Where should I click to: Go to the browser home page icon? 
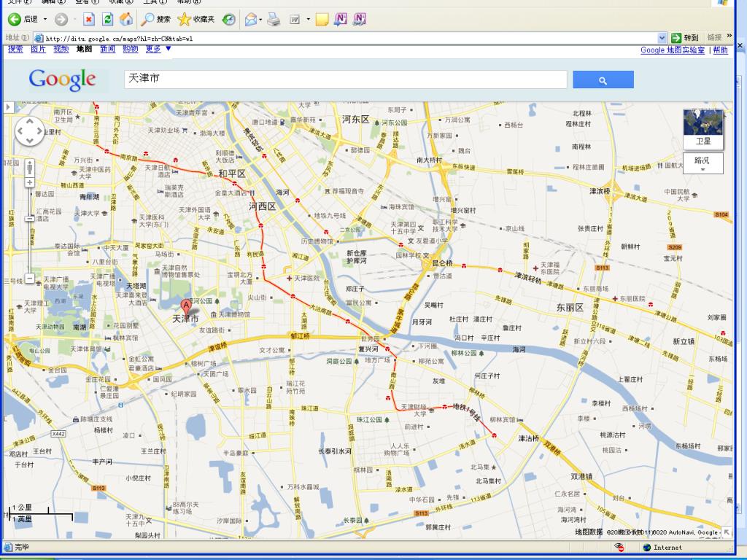click(125, 20)
